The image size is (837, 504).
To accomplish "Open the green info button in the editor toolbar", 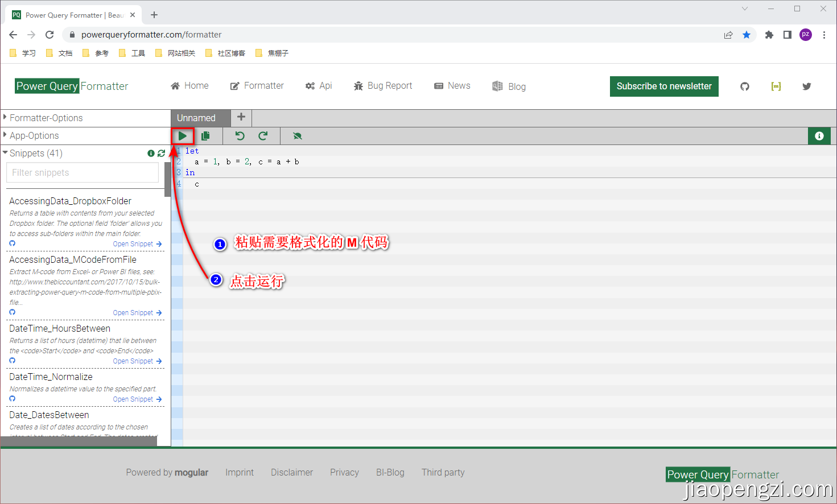I will 819,136.
